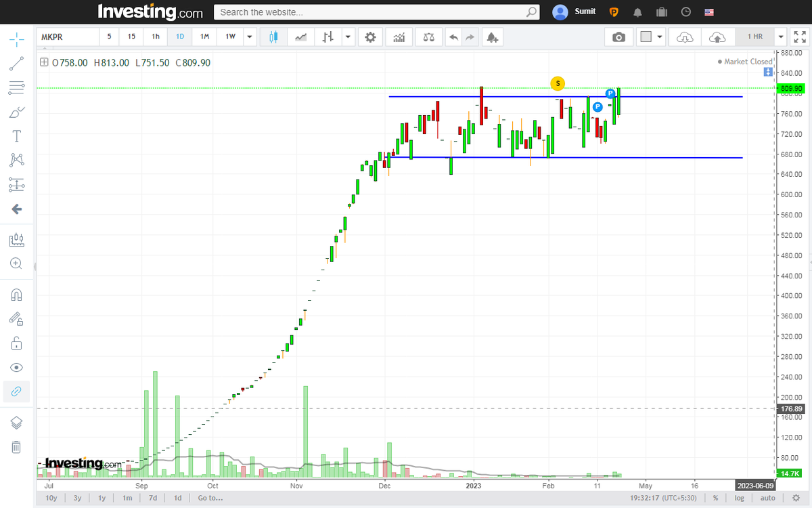Viewport: 812px width, 508px height.
Task: Remove drawings with the trash icon
Action: 16,447
